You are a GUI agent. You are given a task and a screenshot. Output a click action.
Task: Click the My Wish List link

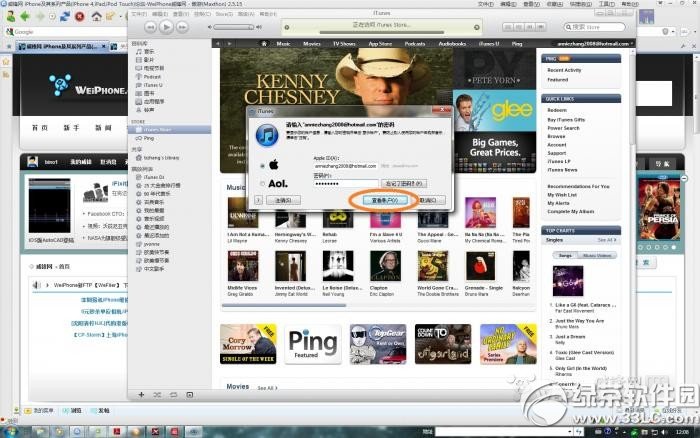click(x=562, y=195)
